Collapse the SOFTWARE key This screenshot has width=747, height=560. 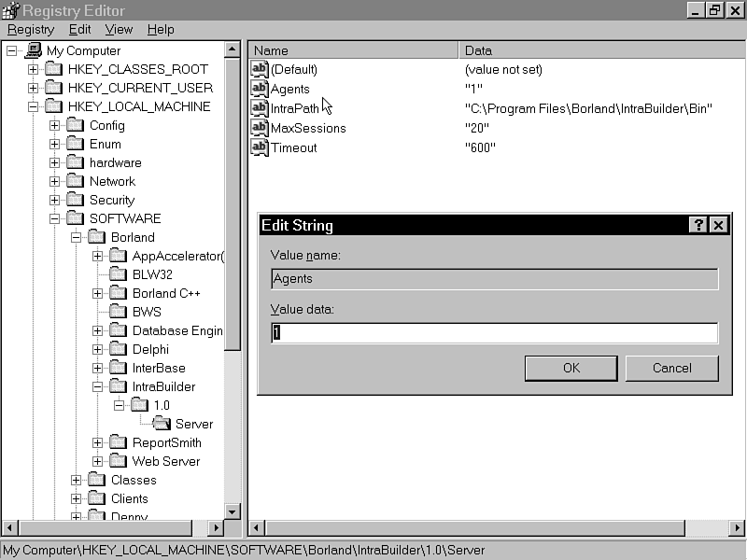54,218
